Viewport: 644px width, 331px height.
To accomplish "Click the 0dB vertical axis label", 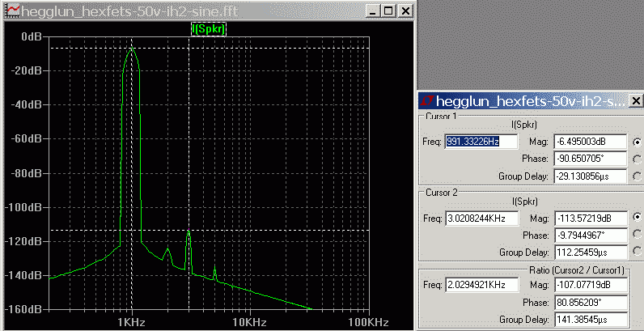I will (x=31, y=37).
